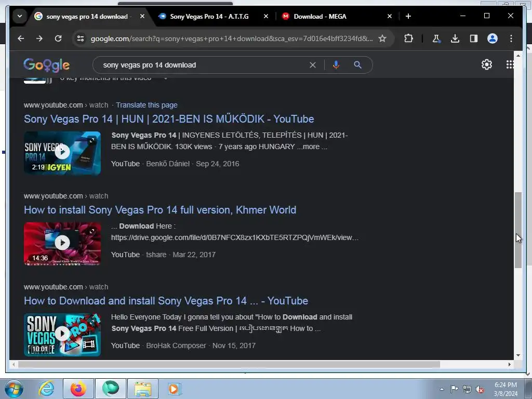Open the Google apps grid
This screenshot has width=532, height=399.
point(510,64)
